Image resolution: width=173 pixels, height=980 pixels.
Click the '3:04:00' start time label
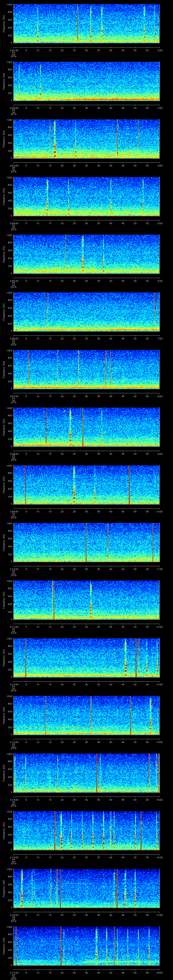[14, 223]
